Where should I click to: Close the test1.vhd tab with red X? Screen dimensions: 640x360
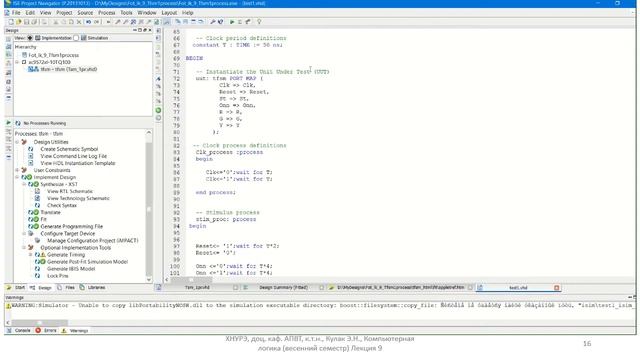[556, 288]
